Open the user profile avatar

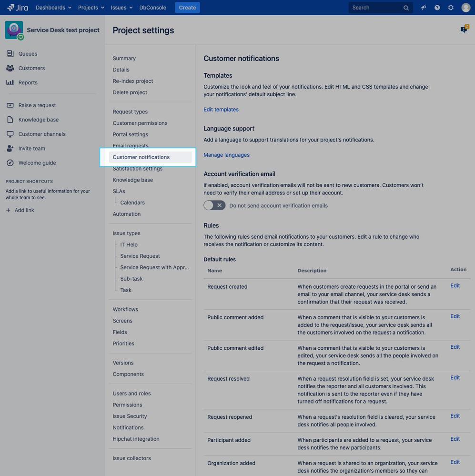click(465, 8)
